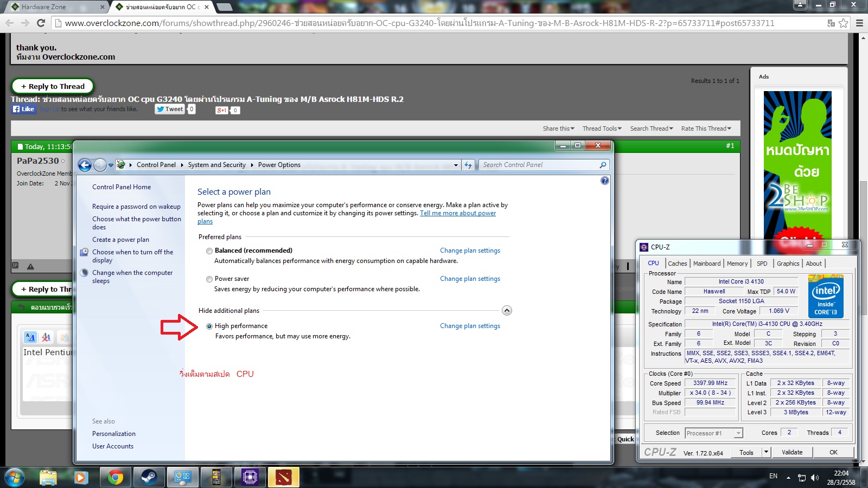868x488 pixels.
Task: Open the phone app taskbar icon
Action: (x=216, y=477)
